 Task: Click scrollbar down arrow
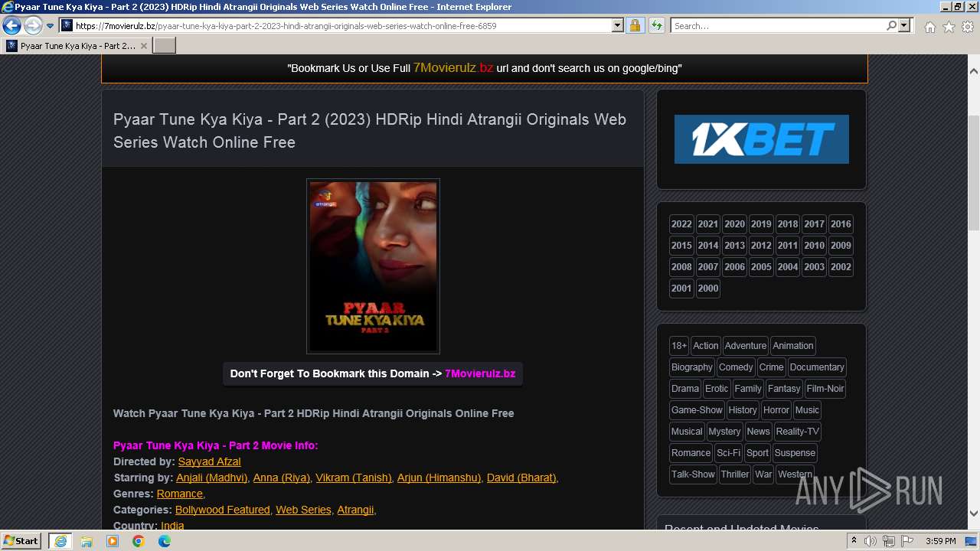974,514
